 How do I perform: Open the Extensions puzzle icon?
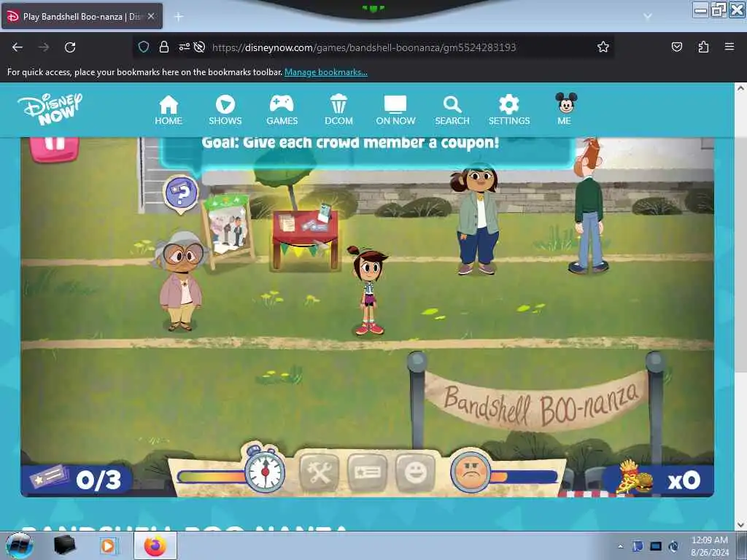[703, 47]
